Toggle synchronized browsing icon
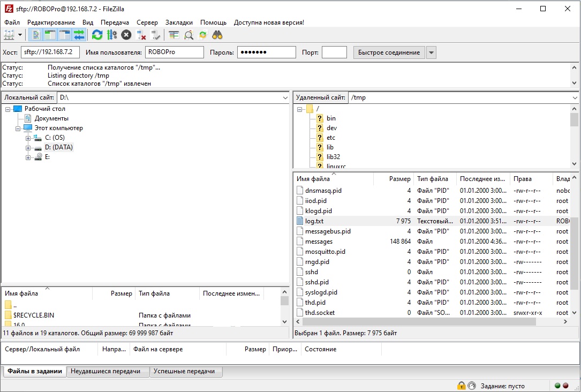This screenshot has height=392, width=581. coord(203,35)
